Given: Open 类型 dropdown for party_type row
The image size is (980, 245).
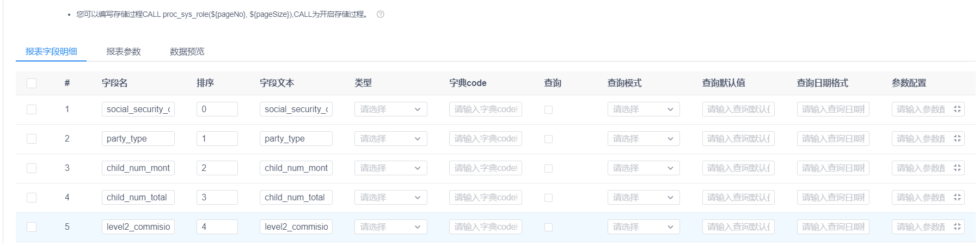Looking at the screenshot, I should point(391,139).
